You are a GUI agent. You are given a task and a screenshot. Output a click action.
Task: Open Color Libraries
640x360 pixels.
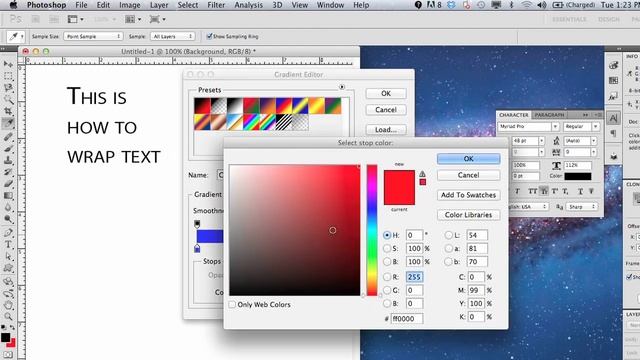[x=469, y=215]
